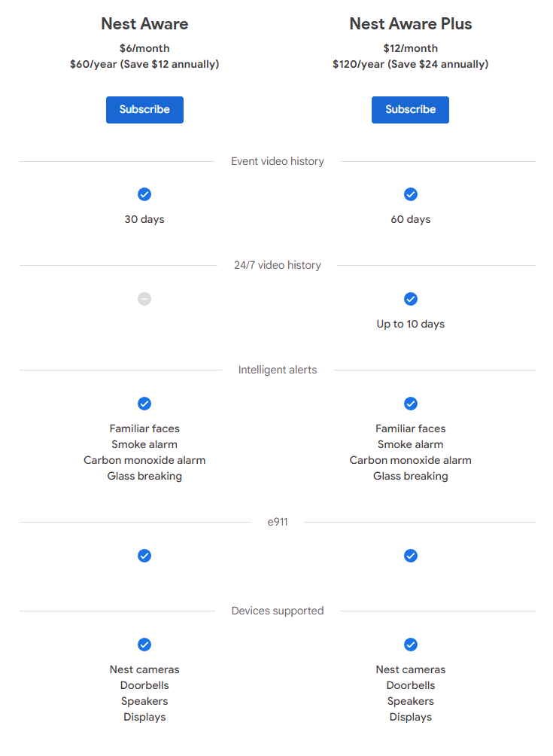Click the Nest Aware plan title

tap(144, 24)
